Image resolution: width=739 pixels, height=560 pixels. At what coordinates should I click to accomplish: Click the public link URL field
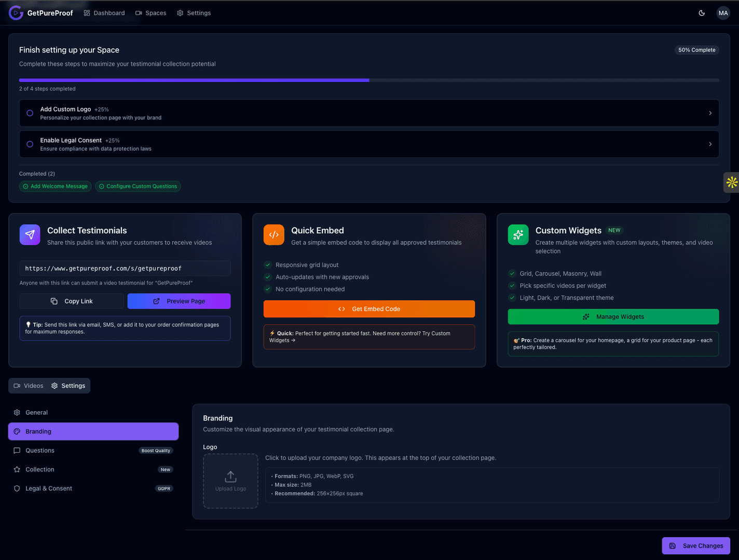pos(125,269)
